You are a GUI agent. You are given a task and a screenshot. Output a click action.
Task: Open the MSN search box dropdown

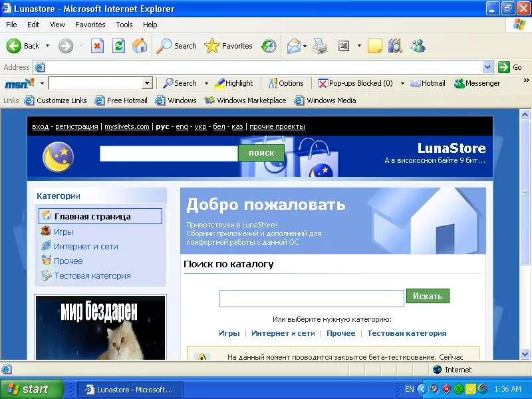pyautogui.click(x=147, y=83)
